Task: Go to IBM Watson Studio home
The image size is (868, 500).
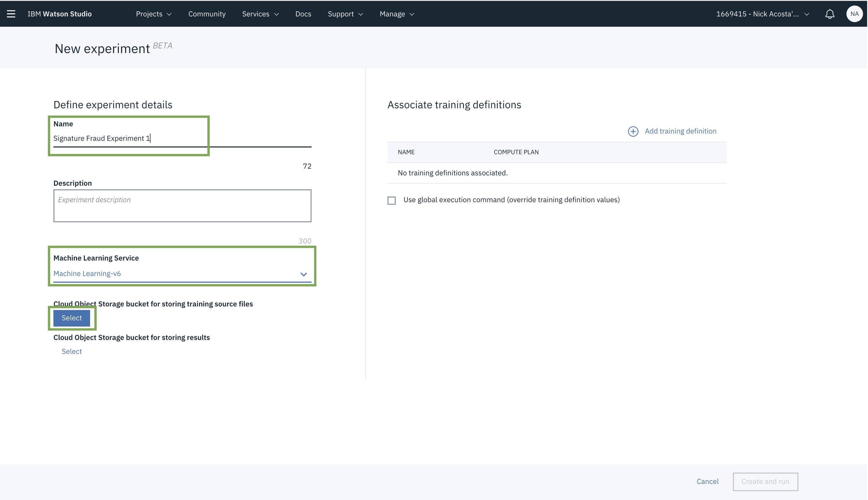Action: [59, 14]
